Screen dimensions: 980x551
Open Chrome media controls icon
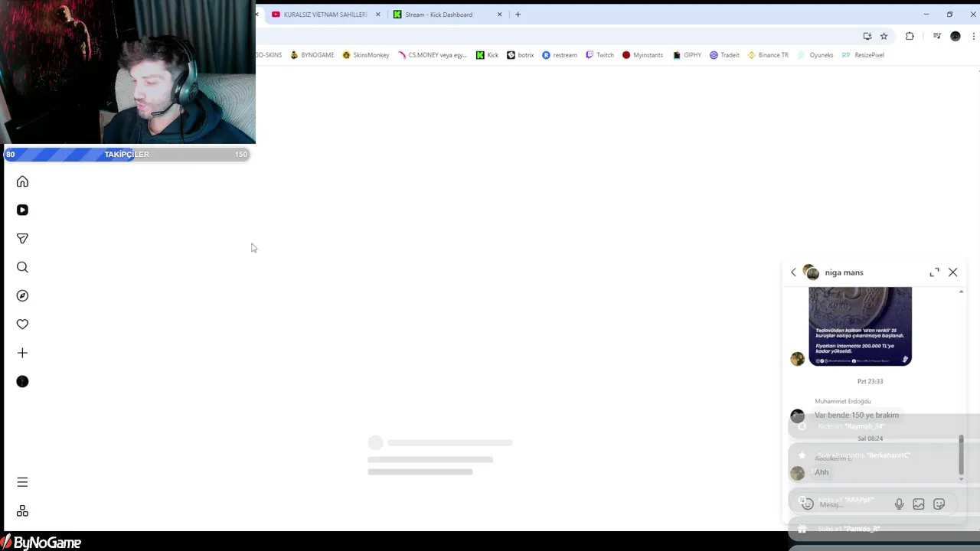(x=936, y=36)
